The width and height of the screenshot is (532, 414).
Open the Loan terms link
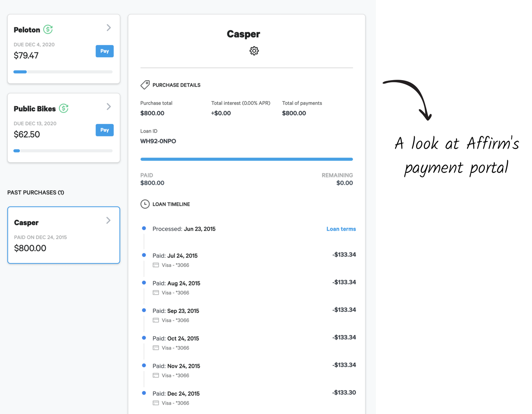click(341, 229)
